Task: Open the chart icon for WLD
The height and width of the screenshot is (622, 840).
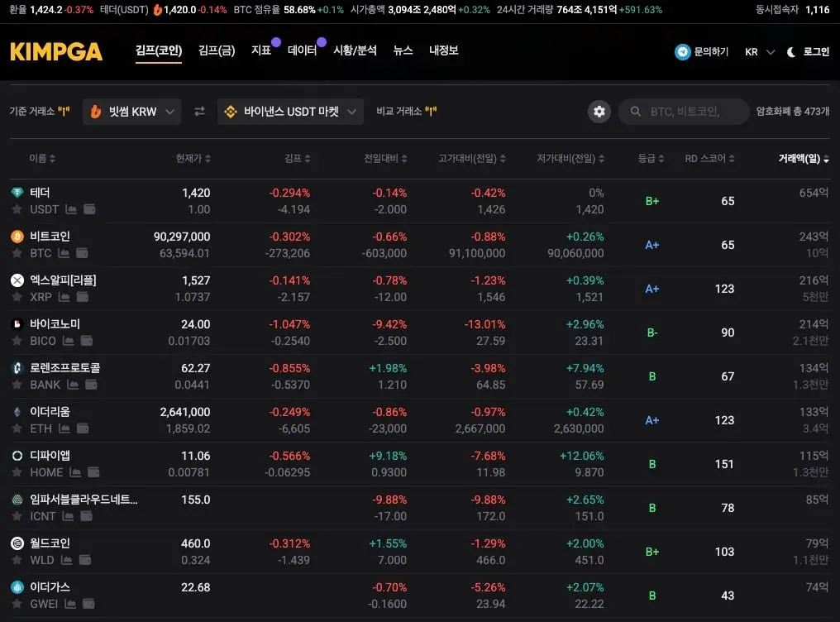Action: tap(66, 561)
